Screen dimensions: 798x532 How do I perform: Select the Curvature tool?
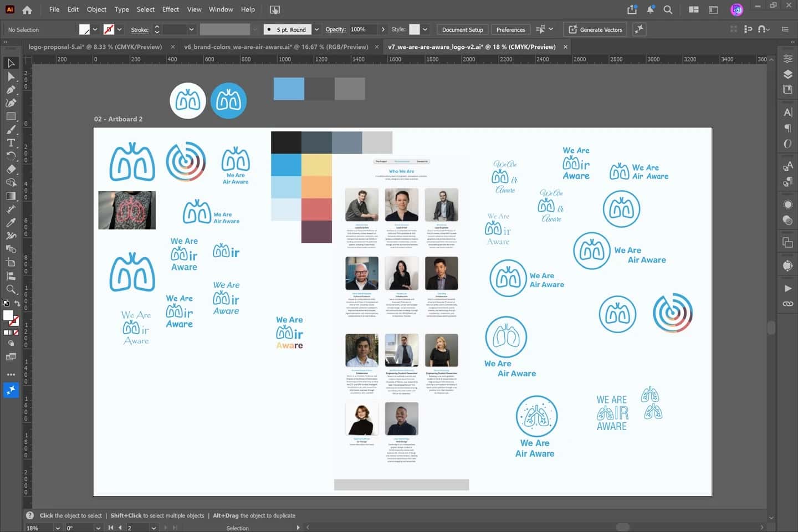click(11, 103)
